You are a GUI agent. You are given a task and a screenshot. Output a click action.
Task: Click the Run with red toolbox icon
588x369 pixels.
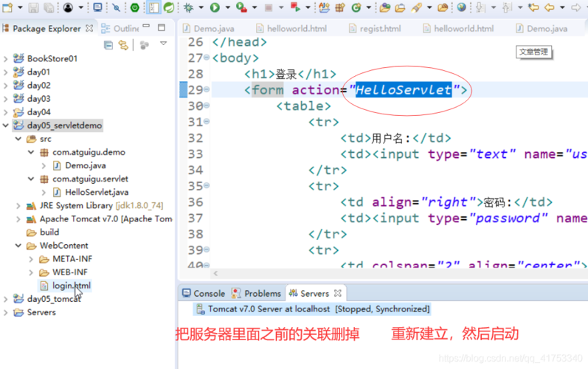tap(241, 7)
